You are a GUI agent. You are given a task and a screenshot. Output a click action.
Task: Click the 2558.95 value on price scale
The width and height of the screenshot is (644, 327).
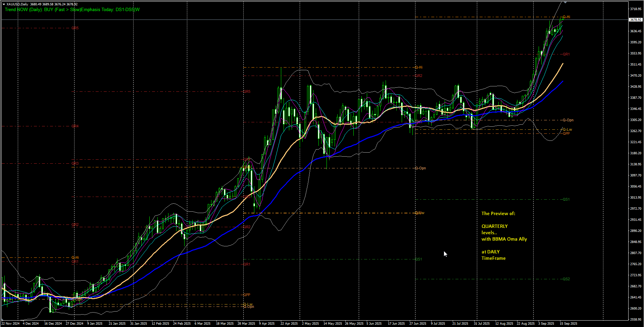[636, 319]
